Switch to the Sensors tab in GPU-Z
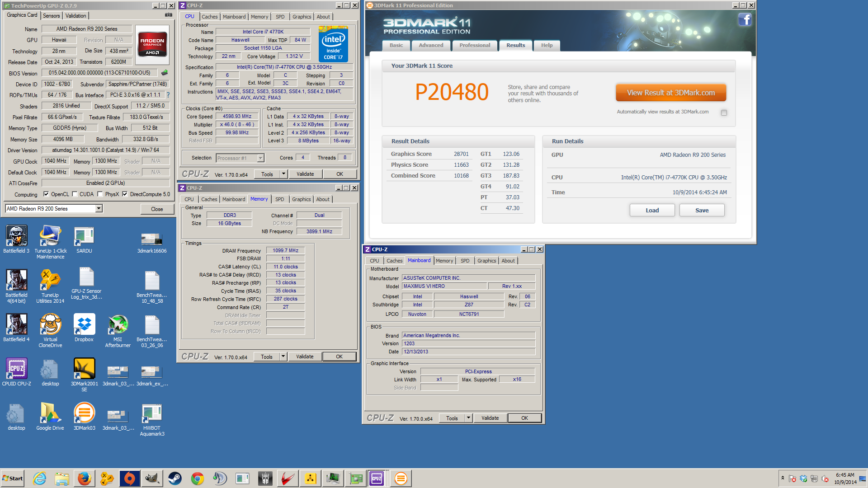 (x=52, y=16)
